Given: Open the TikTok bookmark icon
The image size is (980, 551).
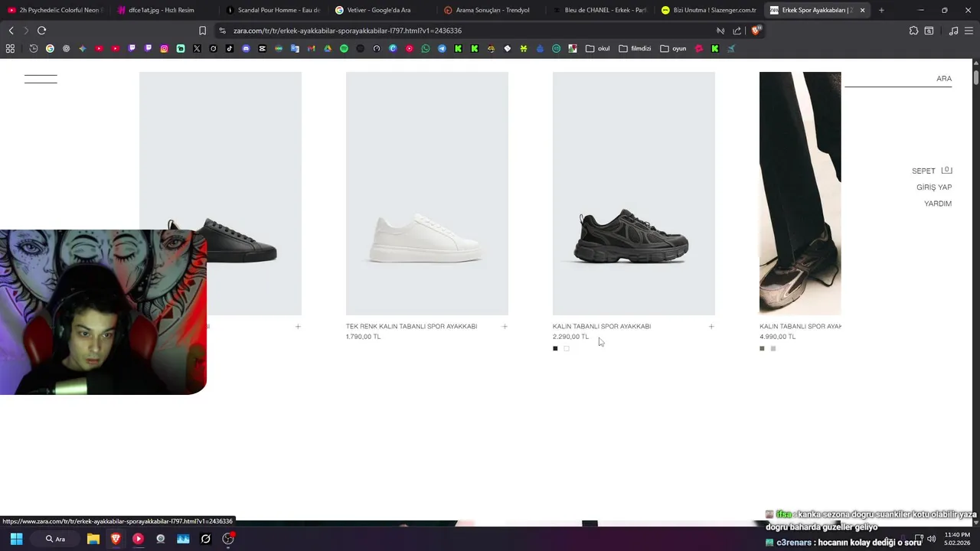Looking at the screenshot, I should click(230, 48).
